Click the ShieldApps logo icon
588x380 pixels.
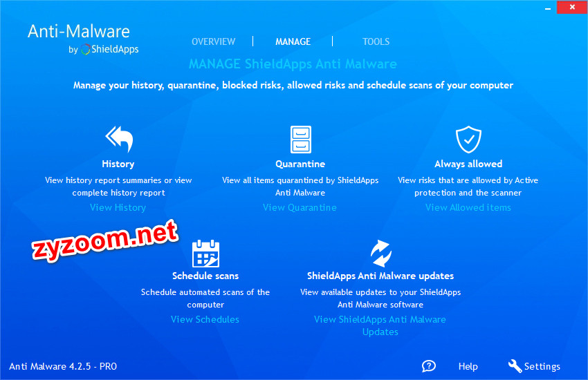point(86,49)
